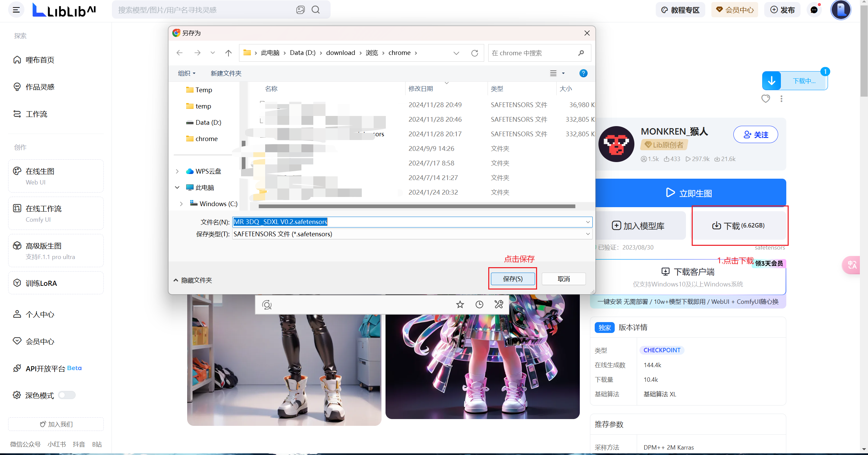Toggle the hamburger sidebar menu
This screenshot has width=868, height=455.
click(x=16, y=10)
